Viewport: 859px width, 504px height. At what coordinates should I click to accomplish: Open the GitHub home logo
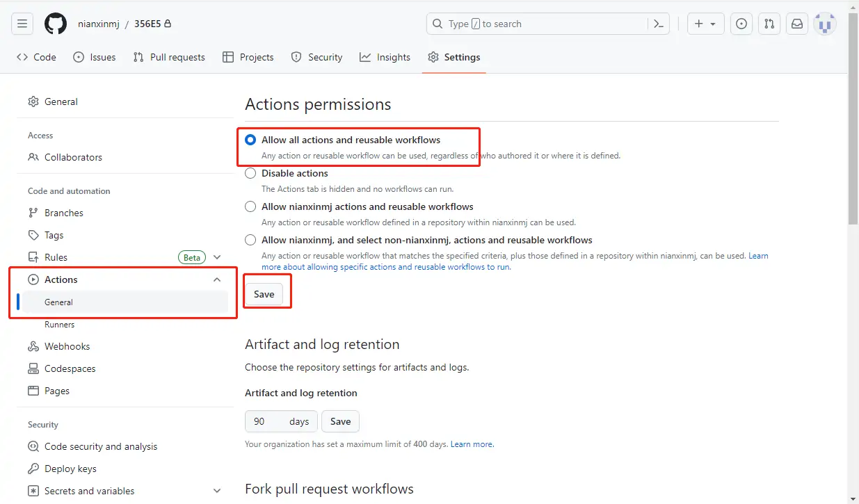[x=55, y=23]
